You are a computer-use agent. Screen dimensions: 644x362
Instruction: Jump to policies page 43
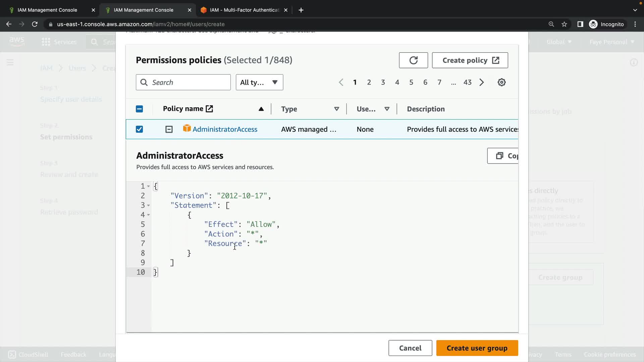click(x=467, y=82)
